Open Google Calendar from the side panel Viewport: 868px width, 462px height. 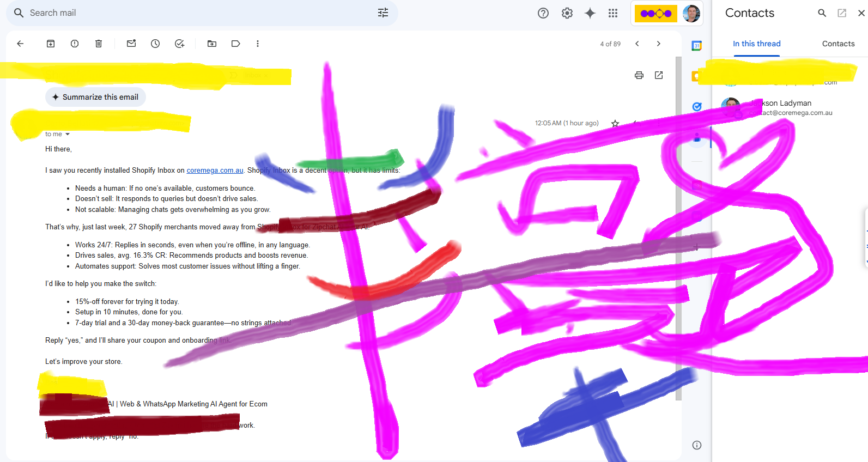pos(696,46)
